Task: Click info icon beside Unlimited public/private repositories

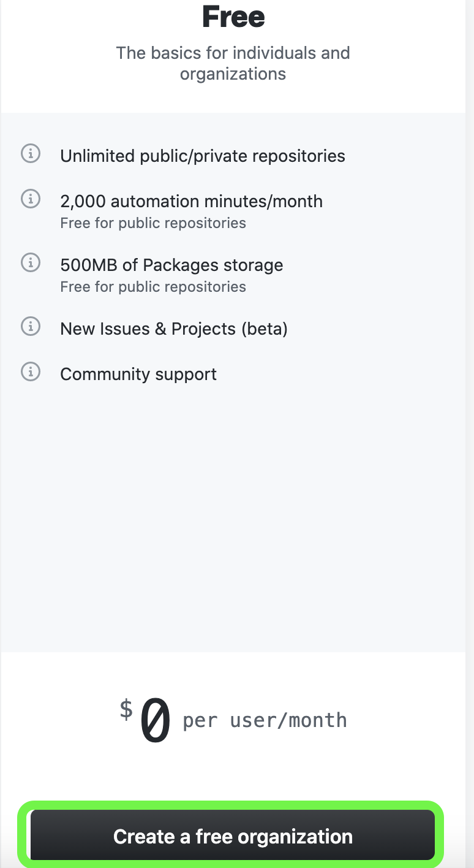Action: coord(31,153)
